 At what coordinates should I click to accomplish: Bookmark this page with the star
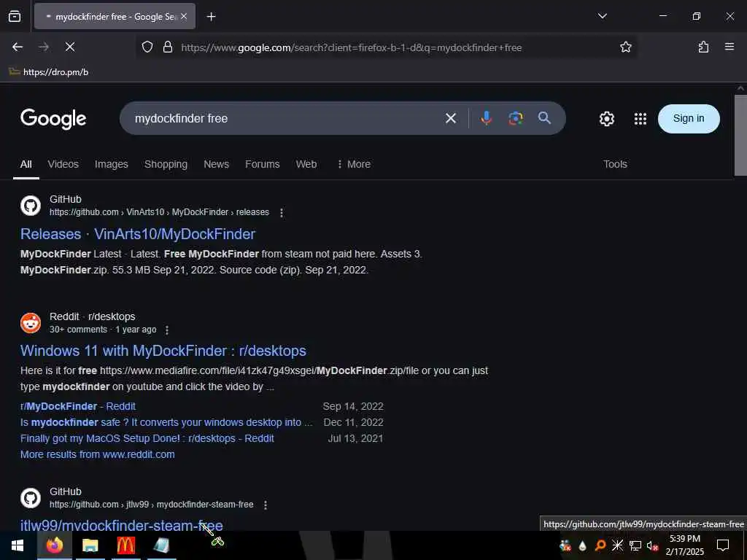pyautogui.click(x=625, y=47)
